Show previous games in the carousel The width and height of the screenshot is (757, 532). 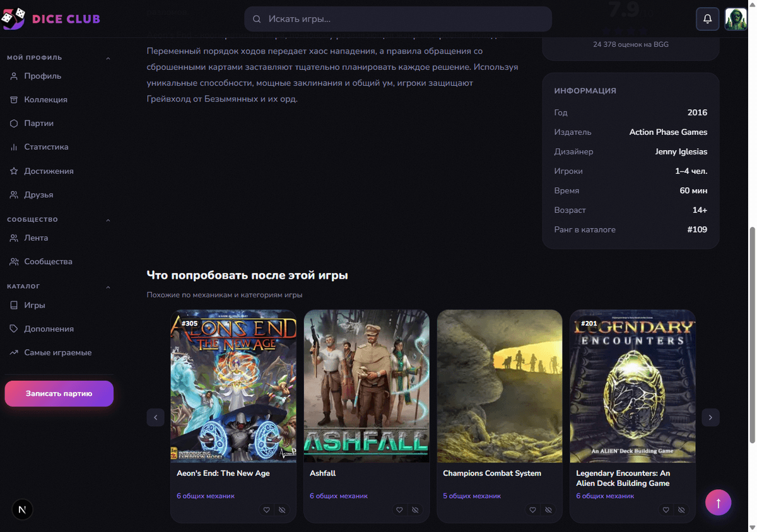155,417
